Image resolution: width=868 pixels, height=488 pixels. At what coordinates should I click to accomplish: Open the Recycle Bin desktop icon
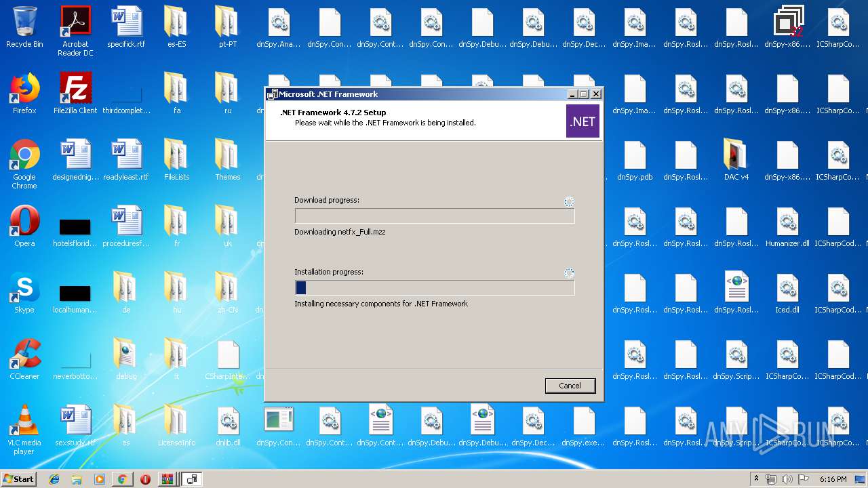coord(24,28)
